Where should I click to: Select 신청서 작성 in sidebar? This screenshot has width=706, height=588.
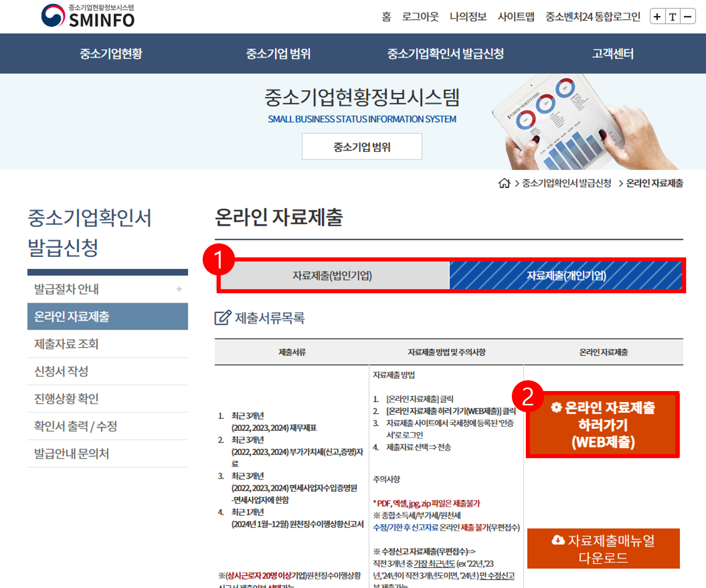[x=61, y=371]
